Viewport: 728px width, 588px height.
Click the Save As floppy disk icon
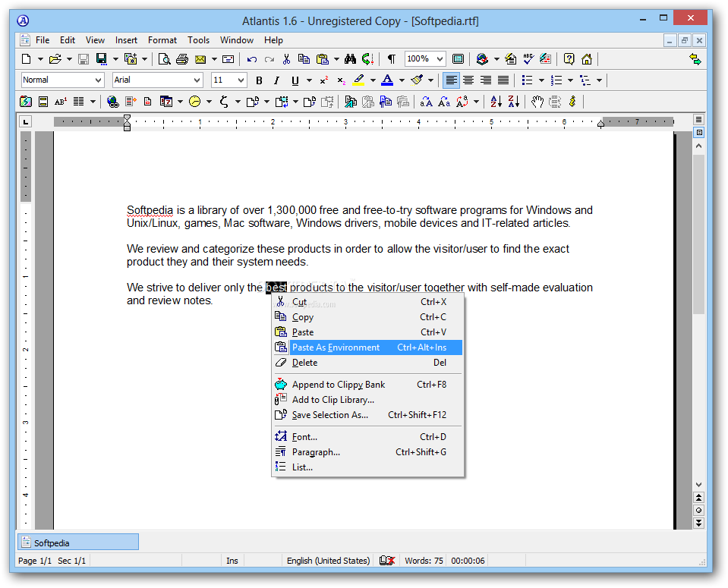[x=101, y=59]
